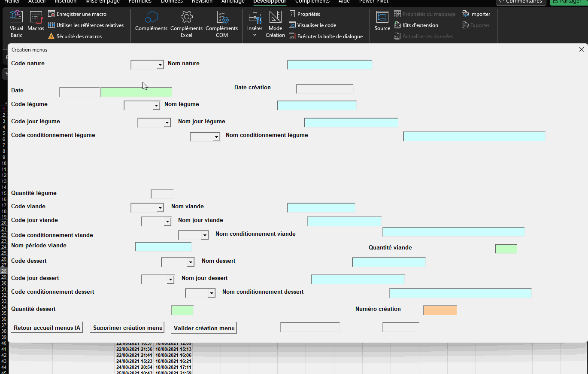Expand the Code légume dropdown

click(156, 106)
